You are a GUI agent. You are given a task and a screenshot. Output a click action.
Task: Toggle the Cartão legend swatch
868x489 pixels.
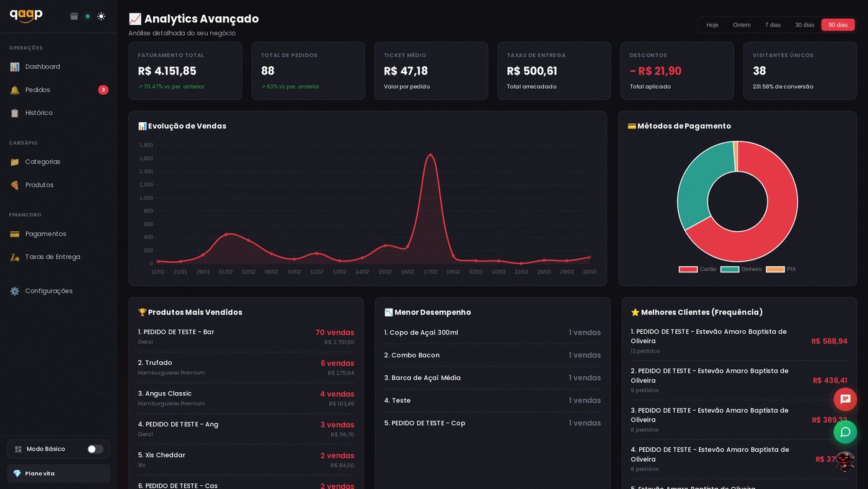click(688, 269)
